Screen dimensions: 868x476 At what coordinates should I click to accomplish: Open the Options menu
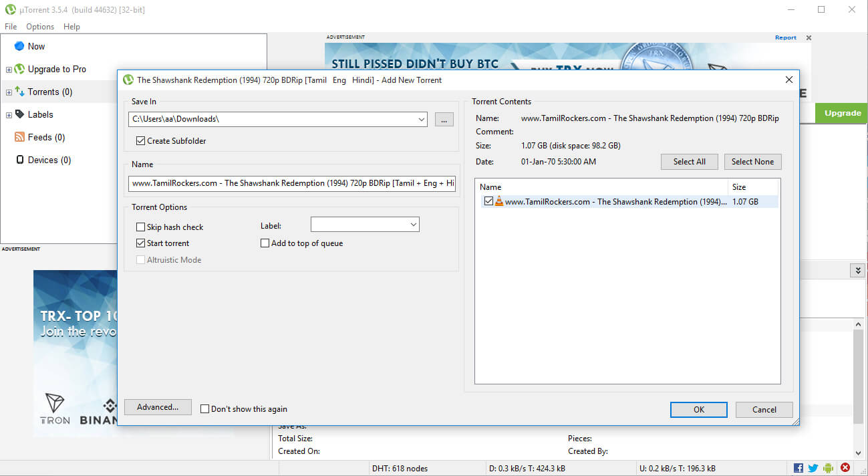point(40,27)
